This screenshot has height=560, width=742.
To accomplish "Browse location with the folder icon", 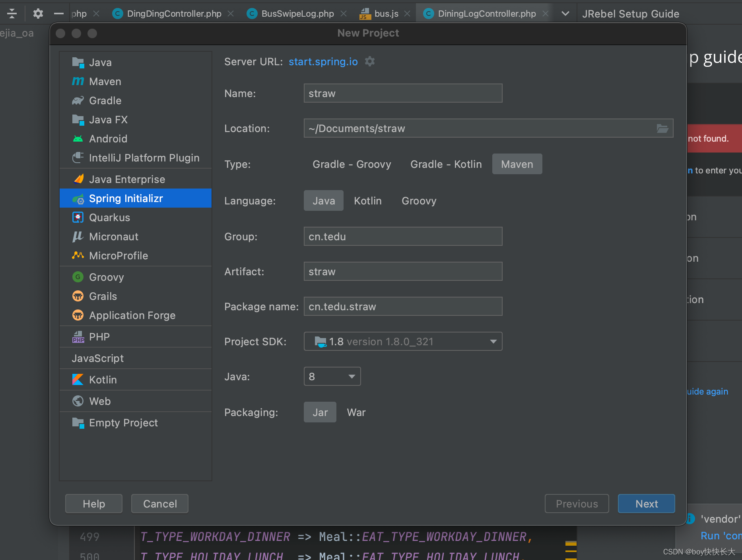I will pos(662,128).
